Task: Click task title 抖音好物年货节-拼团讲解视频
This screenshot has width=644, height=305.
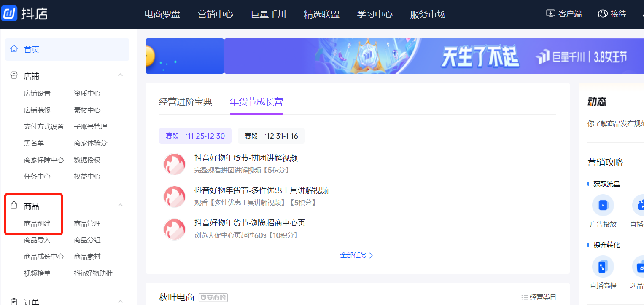Action: [x=246, y=158]
